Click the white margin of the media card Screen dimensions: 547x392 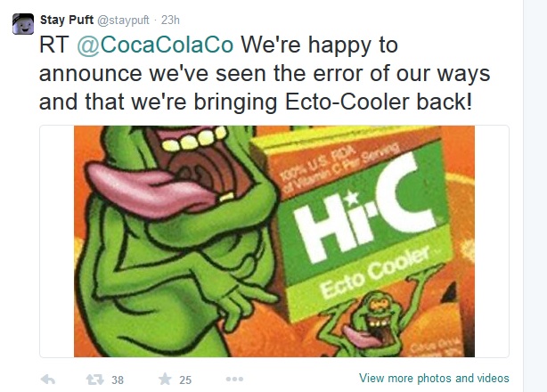pos(57,241)
